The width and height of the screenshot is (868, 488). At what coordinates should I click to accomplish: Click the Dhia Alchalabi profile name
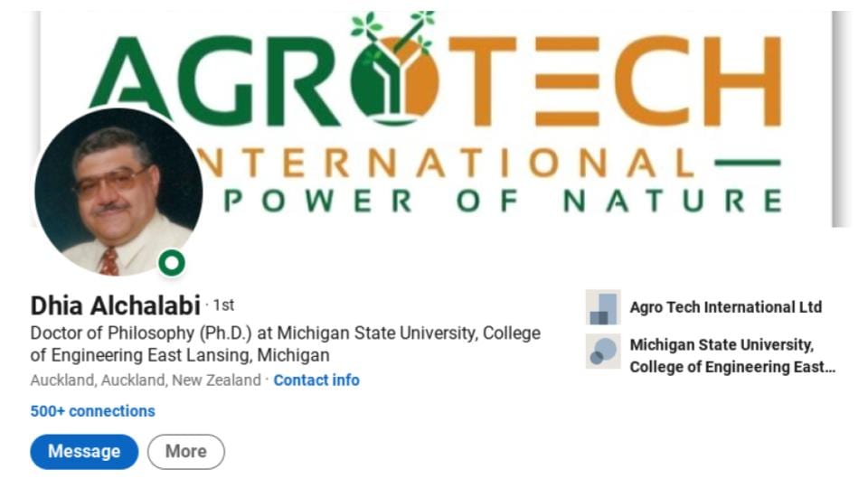point(115,305)
